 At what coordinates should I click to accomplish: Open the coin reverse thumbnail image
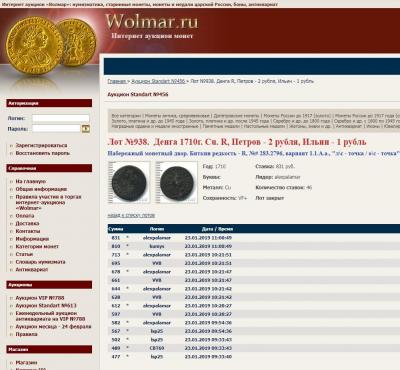click(176, 183)
